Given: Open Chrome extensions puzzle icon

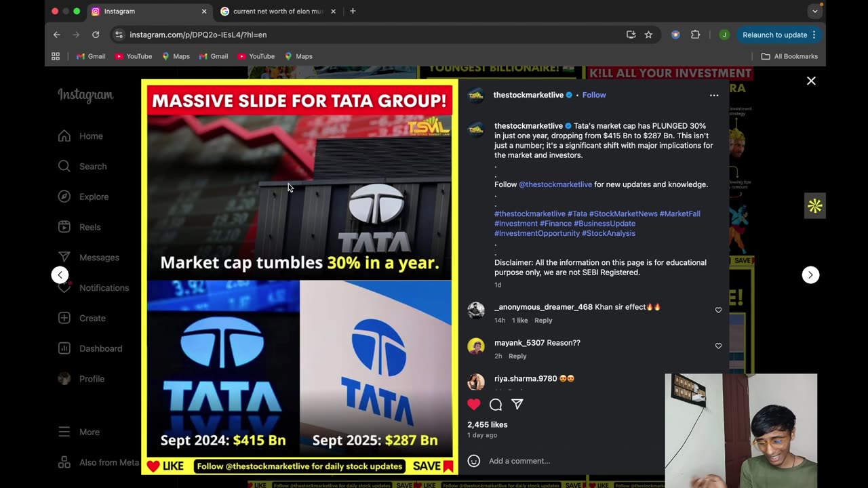Looking at the screenshot, I should coord(695,35).
